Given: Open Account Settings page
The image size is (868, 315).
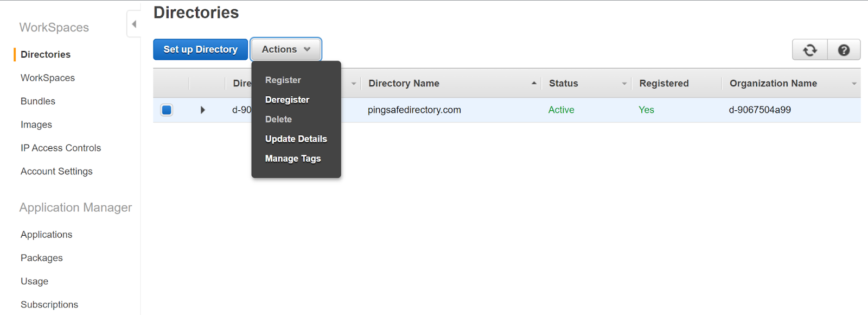Looking at the screenshot, I should click(56, 171).
